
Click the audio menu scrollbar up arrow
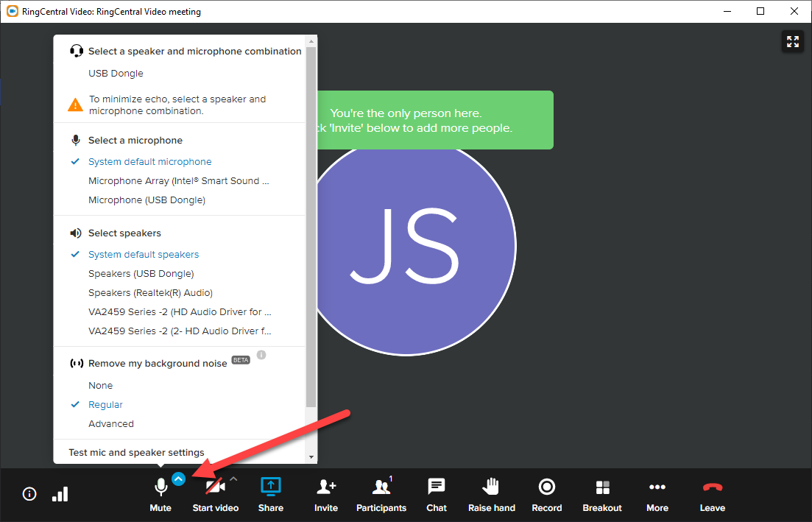[x=311, y=41]
